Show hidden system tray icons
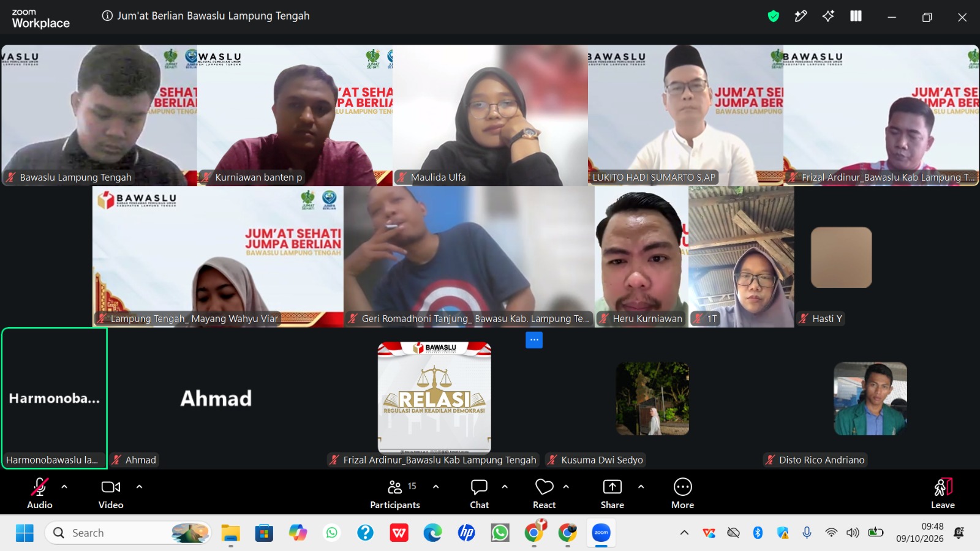The height and width of the screenshot is (551, 980). (x=684, y=533)
